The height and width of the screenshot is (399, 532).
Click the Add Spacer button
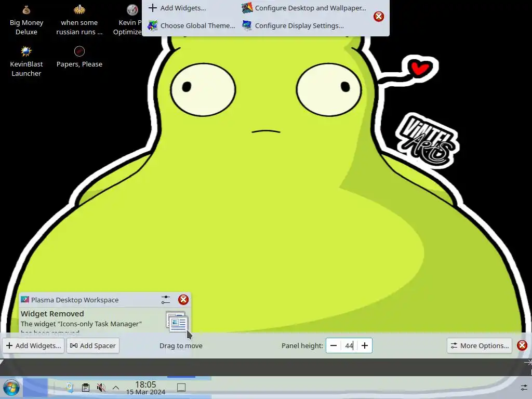[x=93, y=345]
